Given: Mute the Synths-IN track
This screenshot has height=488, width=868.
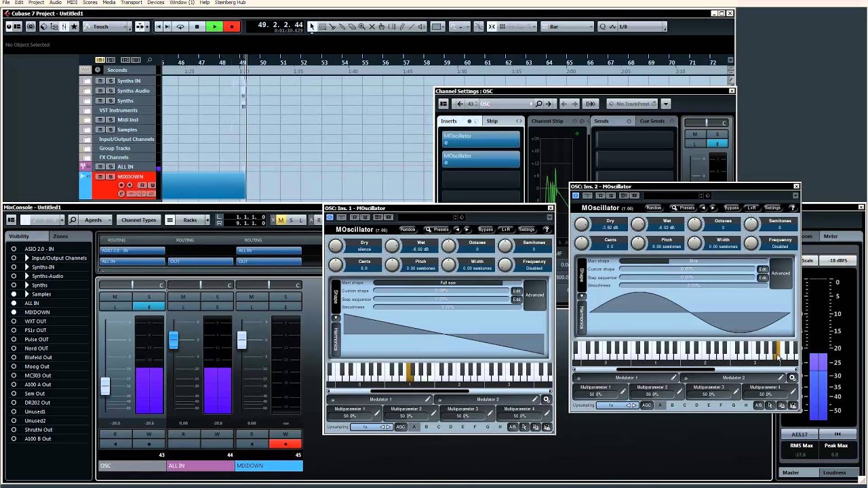Looking at the screenshot, I should [100, 81].
